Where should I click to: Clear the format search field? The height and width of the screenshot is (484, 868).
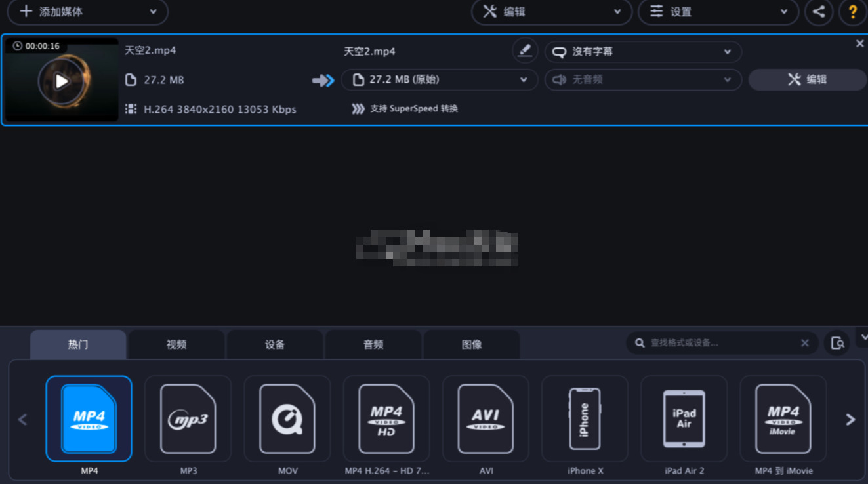coord(805,343)
